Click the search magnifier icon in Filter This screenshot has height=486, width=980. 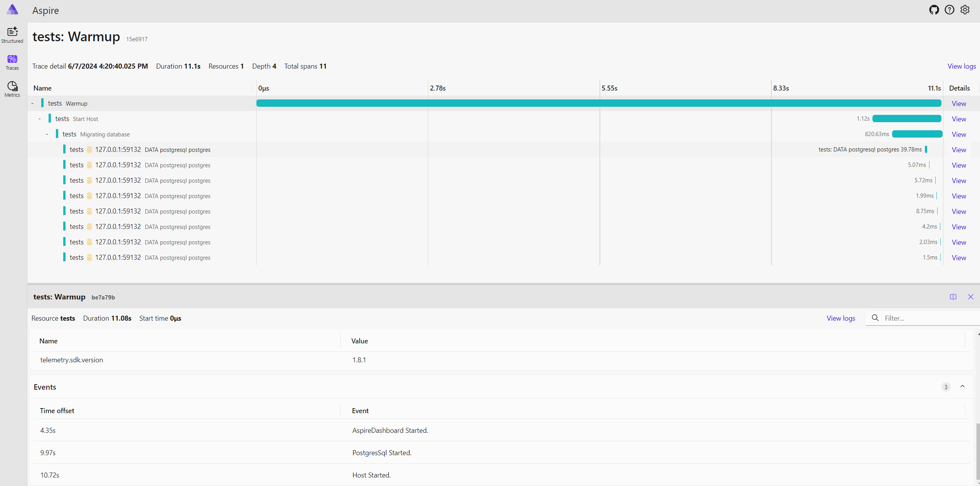875,318
